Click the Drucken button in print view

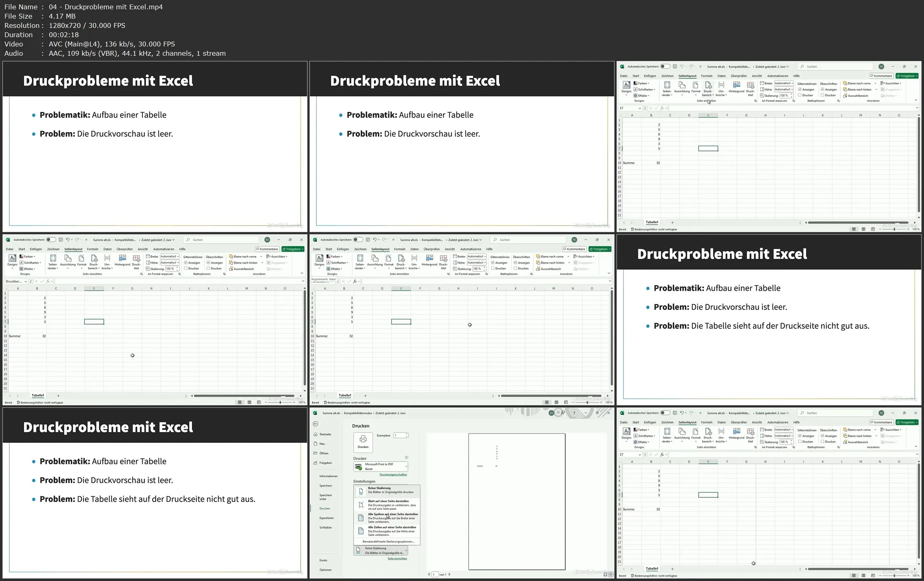point(363,443)
